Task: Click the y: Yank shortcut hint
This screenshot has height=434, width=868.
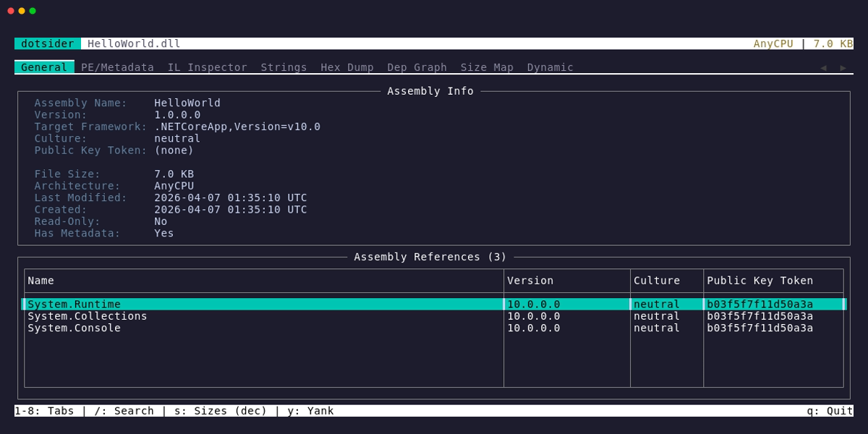Action: pos(310,411)
